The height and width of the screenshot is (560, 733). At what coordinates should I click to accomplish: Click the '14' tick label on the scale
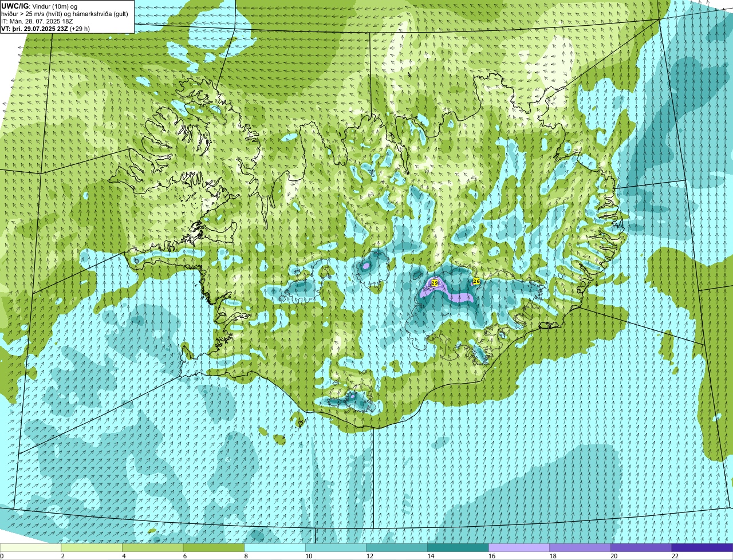tap(431, 556)
